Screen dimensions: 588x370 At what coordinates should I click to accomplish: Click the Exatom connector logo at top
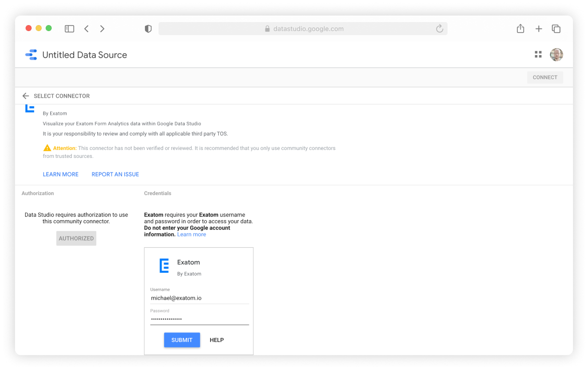click(x=30, y=109)
